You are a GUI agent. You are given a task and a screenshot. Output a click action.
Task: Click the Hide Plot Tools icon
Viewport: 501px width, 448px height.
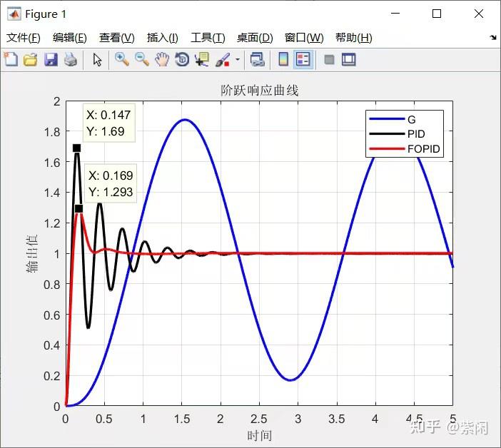[x=329, y=60]
